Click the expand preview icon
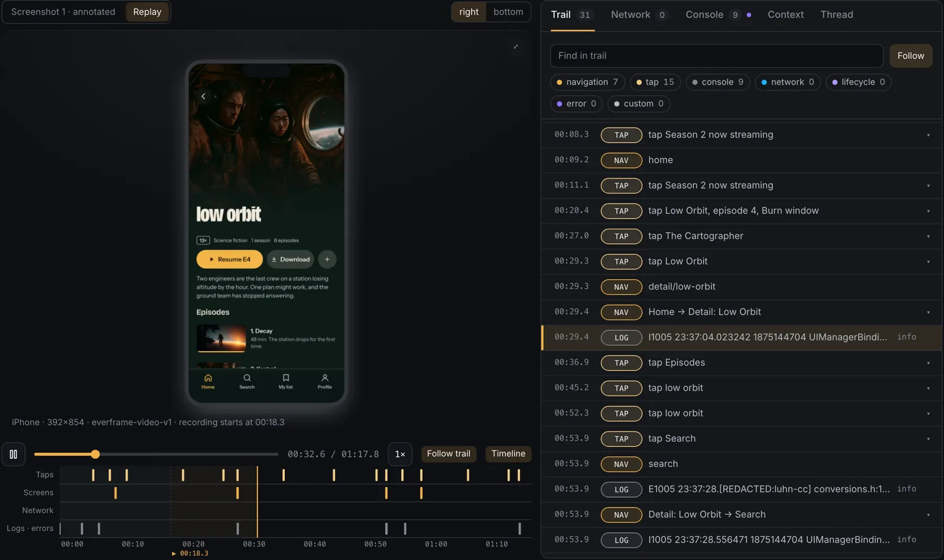The image size is (944, 560). tap(516, 47)
